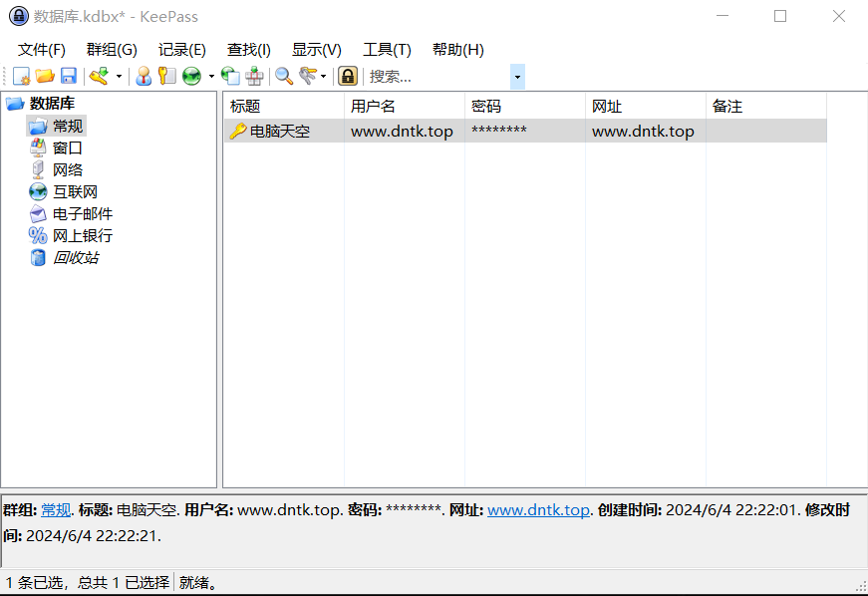Sort entries by 密码 column header
The image size is (868, 596).
coord(525,106)
